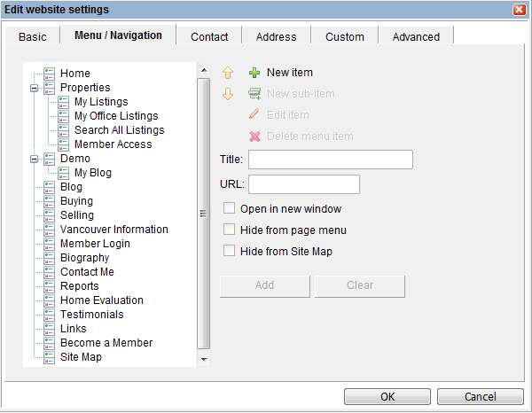Click the page icon beside Home

point(49,74)
